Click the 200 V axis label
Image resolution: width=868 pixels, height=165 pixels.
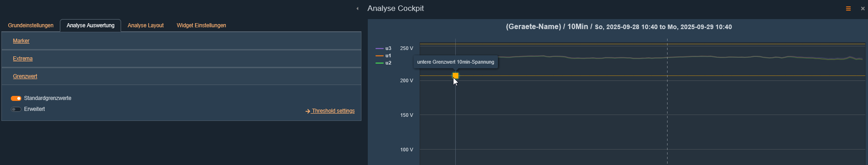(x=406, y=80)
